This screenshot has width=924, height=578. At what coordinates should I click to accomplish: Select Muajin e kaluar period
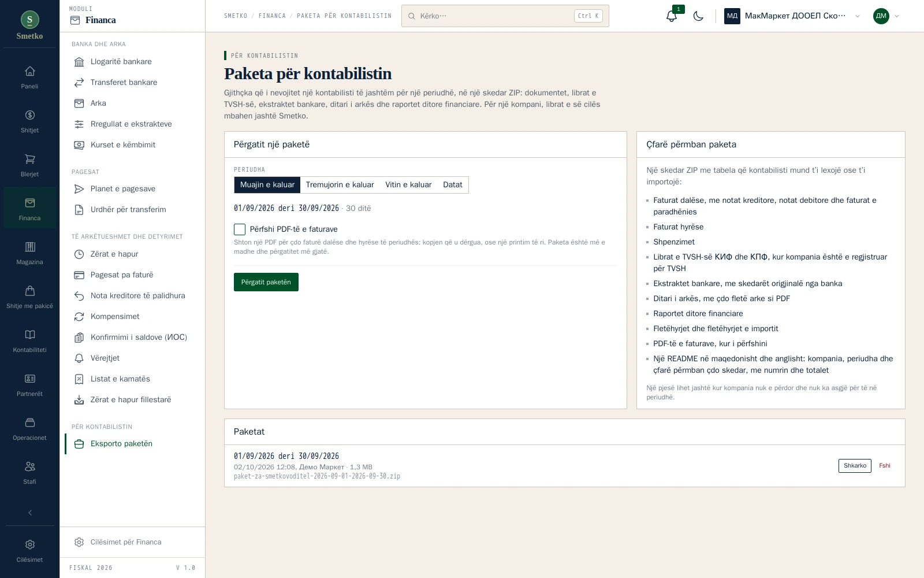[x=267, y=185]
